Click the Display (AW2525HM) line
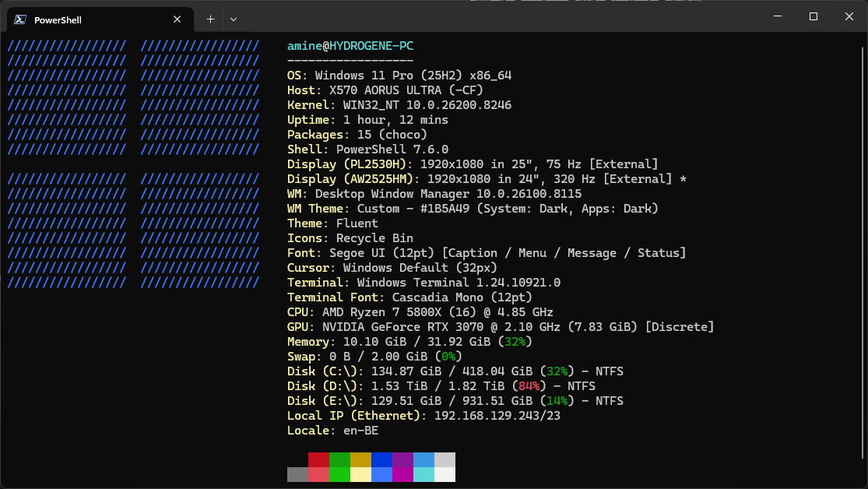Viewport: 868px width, 489px height. tap(487, 179)
